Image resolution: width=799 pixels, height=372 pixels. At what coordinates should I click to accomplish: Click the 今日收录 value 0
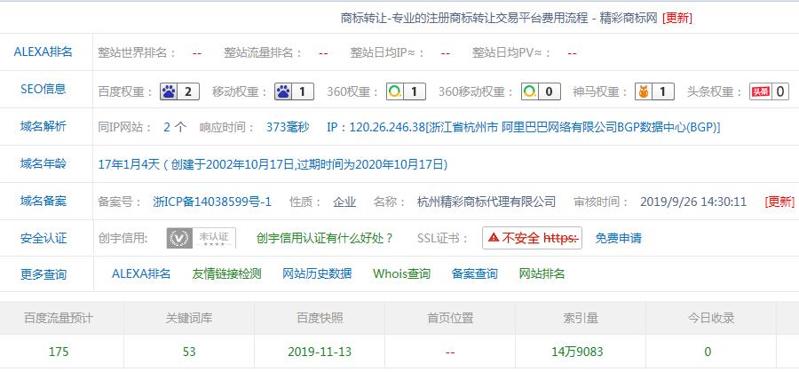[708, 352]
